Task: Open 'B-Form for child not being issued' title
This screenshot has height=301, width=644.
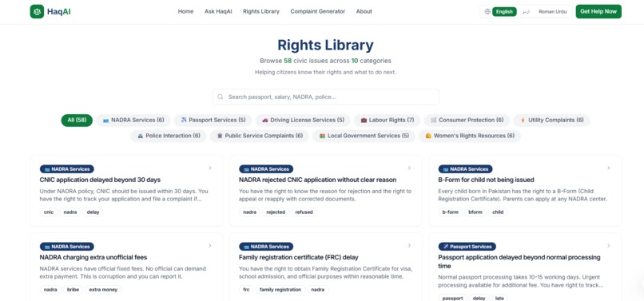Action: point(486,180)
